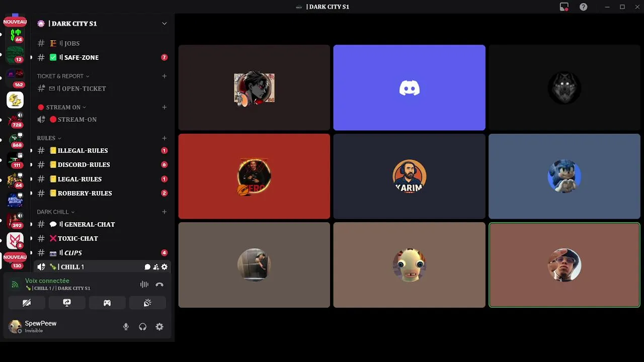The width and height of the screenshot is (644, 362).
Task: Open the LEGAL-RULES channel
Action: tap(103, 179)
